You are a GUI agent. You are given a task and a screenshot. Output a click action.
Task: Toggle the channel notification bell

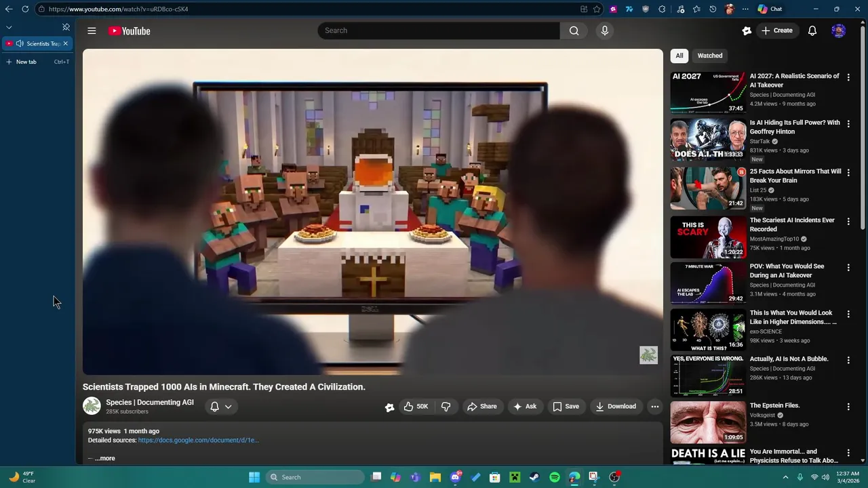tap(214, 407)
